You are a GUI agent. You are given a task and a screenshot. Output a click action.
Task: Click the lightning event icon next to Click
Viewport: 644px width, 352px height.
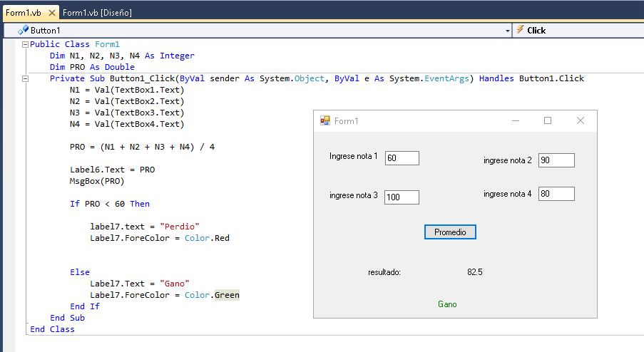pos(520,29)
